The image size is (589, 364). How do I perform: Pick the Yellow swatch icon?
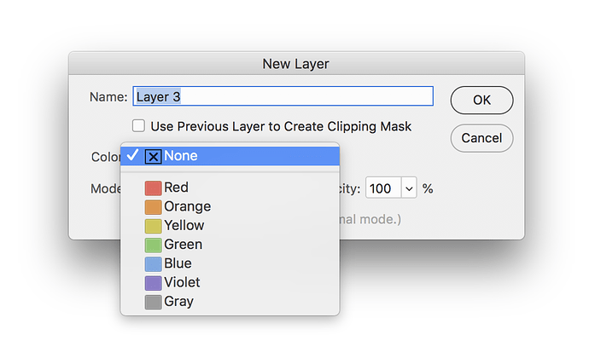tap(154, 226)
